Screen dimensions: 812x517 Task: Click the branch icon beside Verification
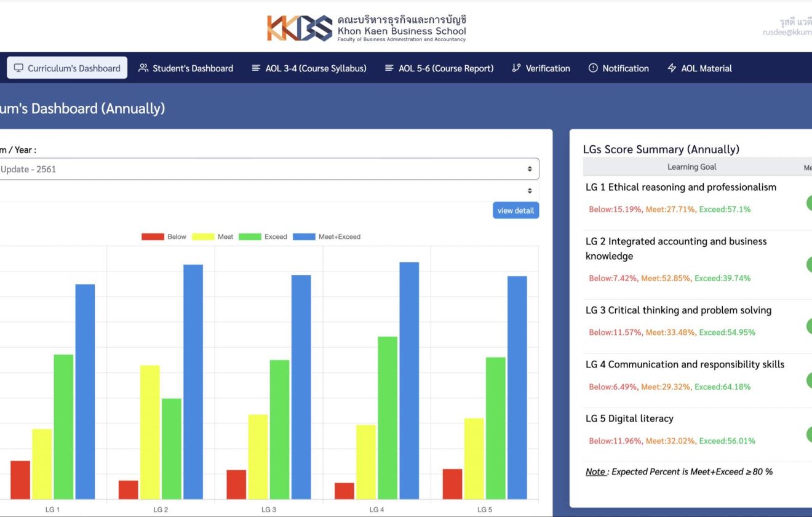(x=516, y=68)
